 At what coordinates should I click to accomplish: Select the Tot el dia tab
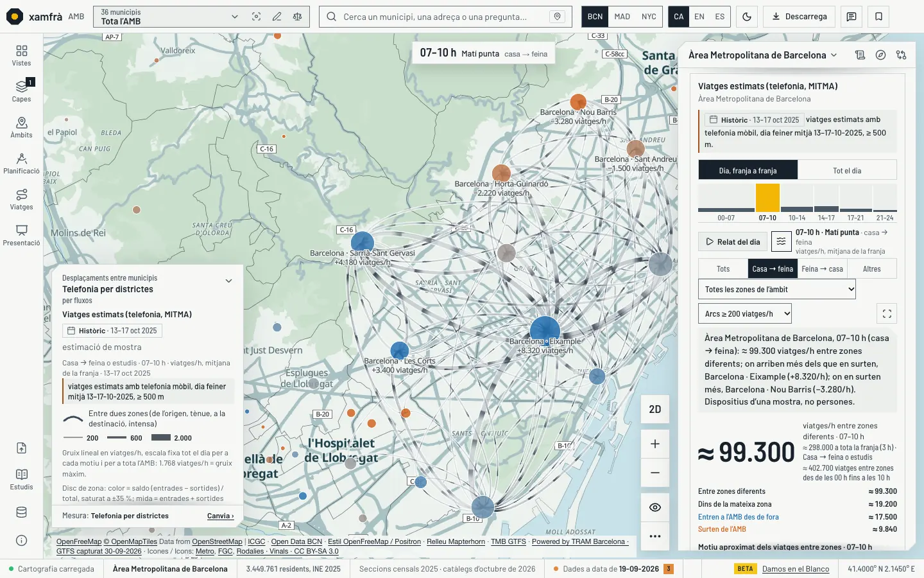(x=847, y=171)
